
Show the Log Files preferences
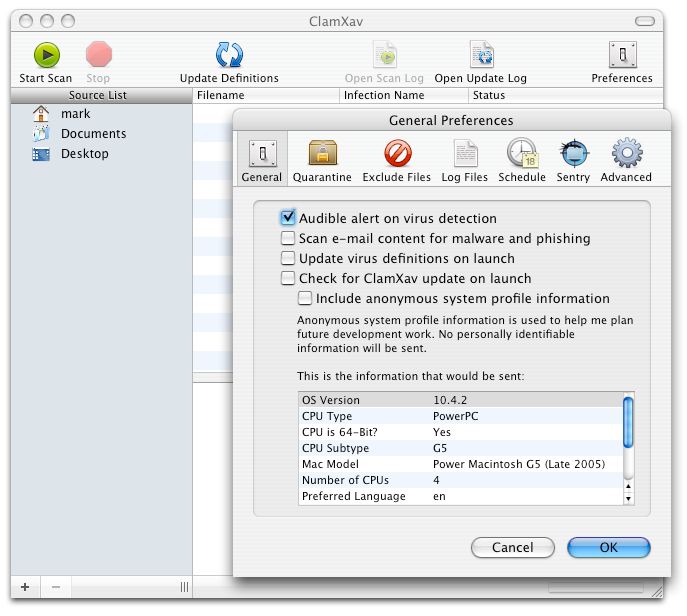coord(464,154)
